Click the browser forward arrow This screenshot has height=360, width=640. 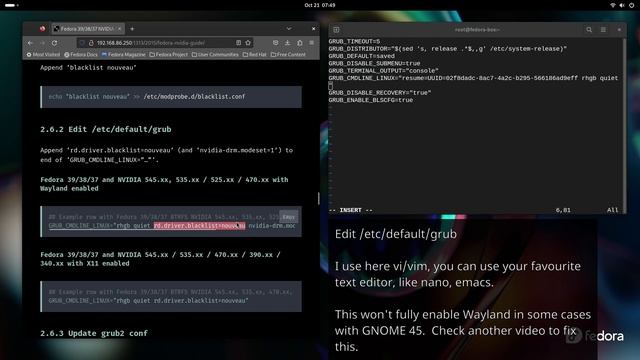(42, 43)
